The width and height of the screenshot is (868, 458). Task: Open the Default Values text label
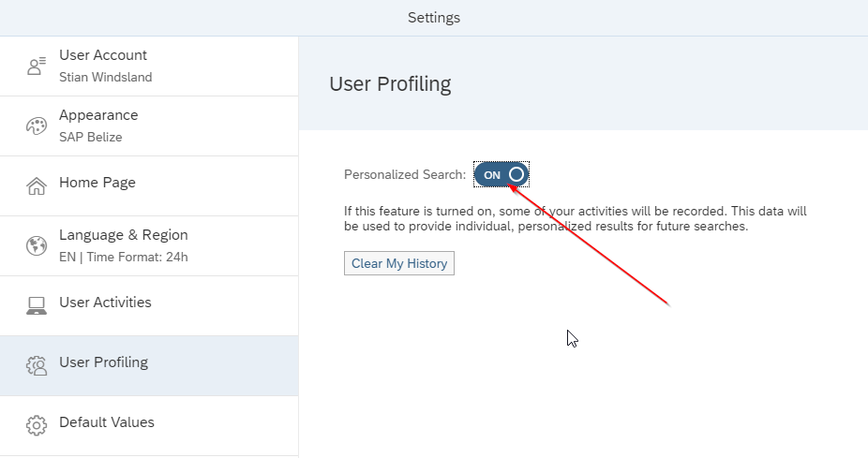pyautogui.click(x=107, y=422)
